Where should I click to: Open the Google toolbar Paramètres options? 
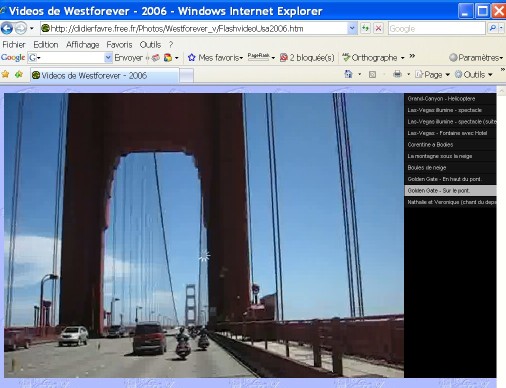tap(476, 58)
